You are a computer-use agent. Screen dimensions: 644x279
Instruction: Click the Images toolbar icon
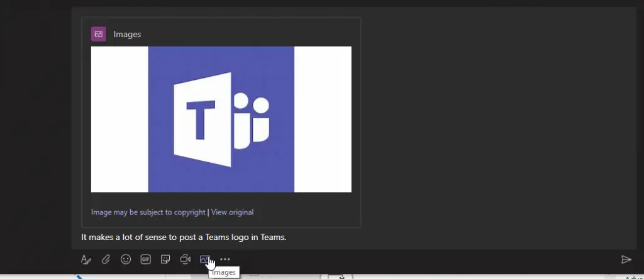tap(204, 260)
